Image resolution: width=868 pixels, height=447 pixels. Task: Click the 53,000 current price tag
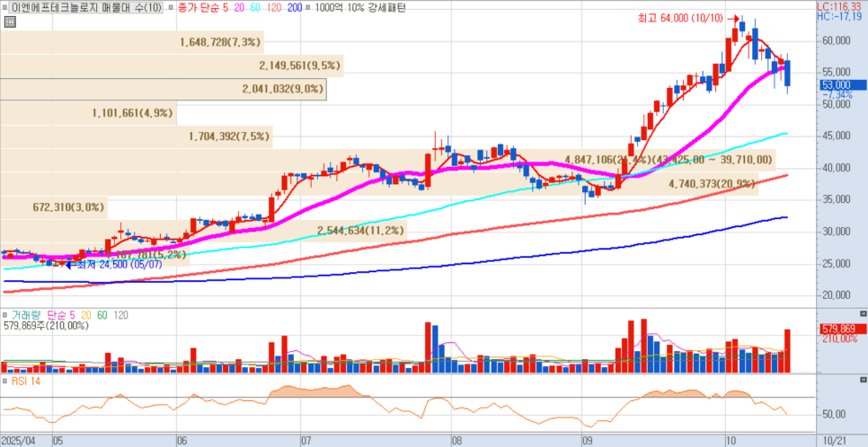pyautogui.click(x=843, y=85)
